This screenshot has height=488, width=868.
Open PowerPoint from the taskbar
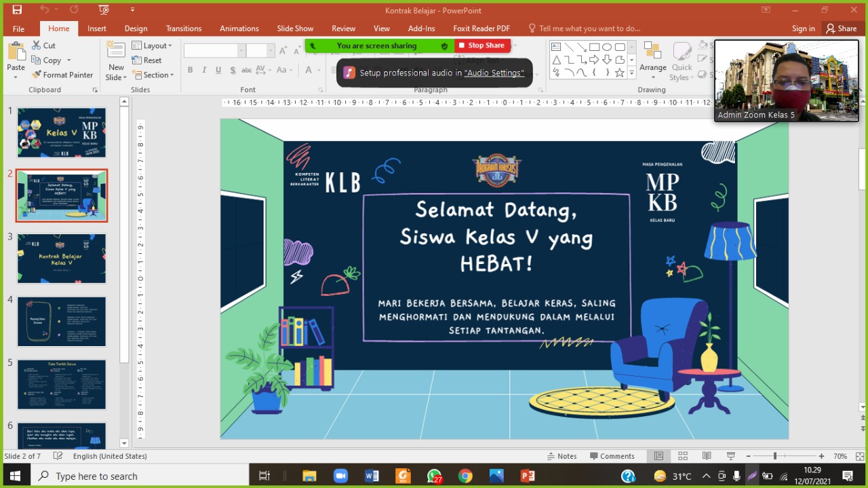click(x=528, y=476)
